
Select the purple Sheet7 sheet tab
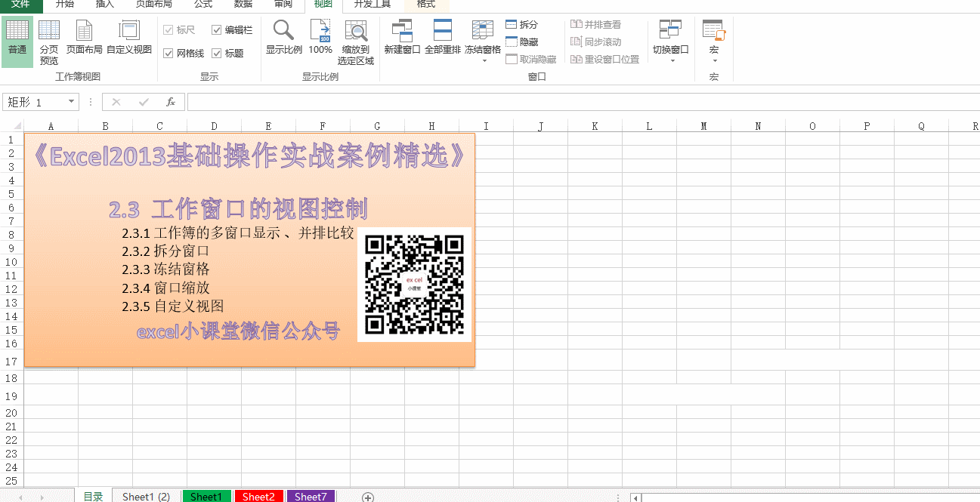(x=311, y=496)
